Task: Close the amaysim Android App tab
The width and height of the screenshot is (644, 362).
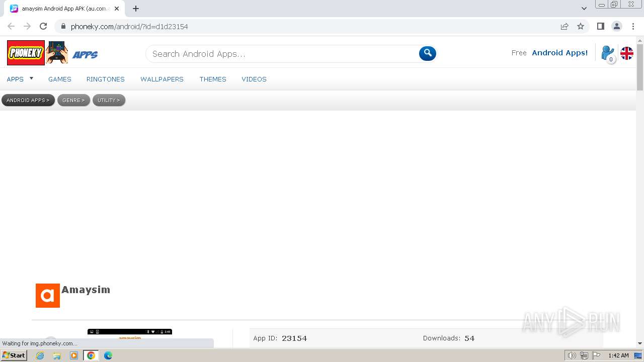Action: coord(116,9)
